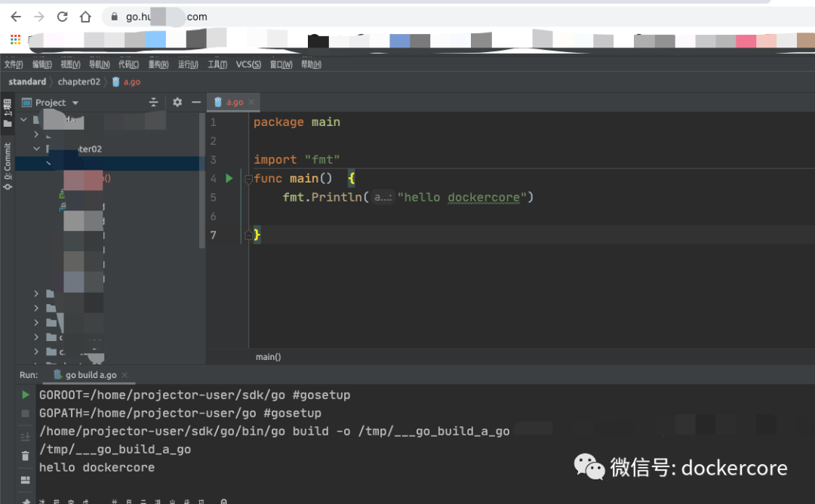Image resolution: width=815 pixels, height=504 pixels.
Task: Go forward in the browser
Action: (39, 17)
